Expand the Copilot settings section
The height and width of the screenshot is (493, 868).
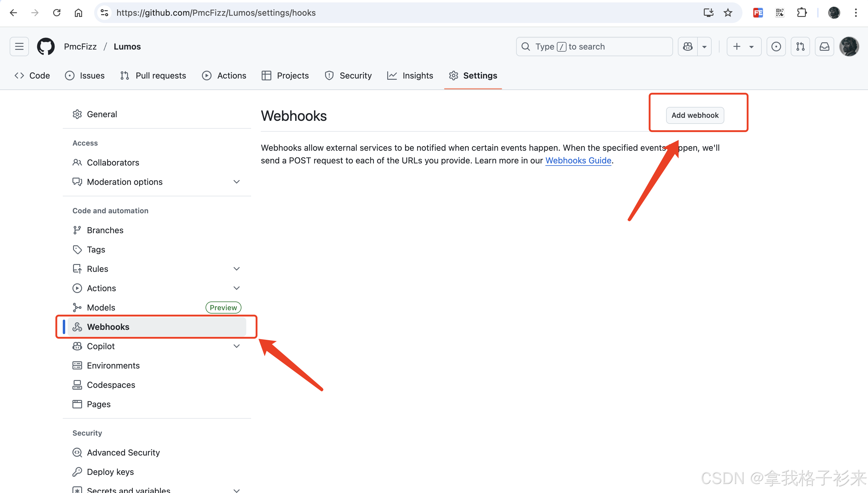[236, 346]
